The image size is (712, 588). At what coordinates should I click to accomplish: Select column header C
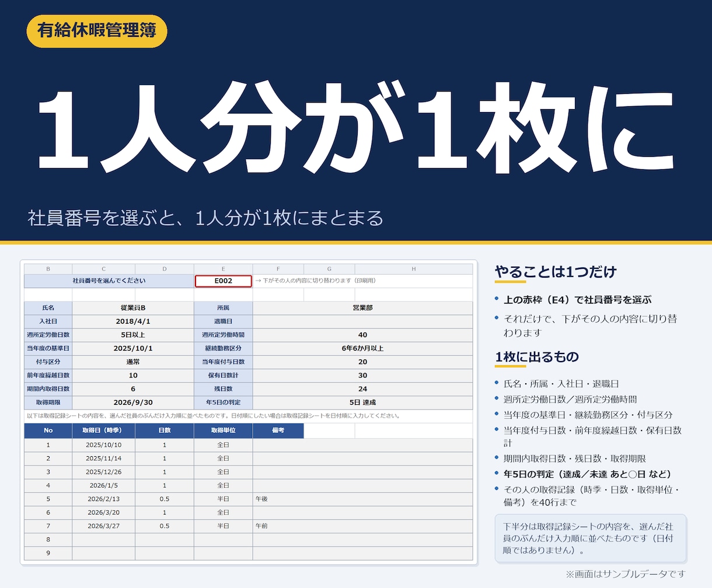(x=103, y=269)
